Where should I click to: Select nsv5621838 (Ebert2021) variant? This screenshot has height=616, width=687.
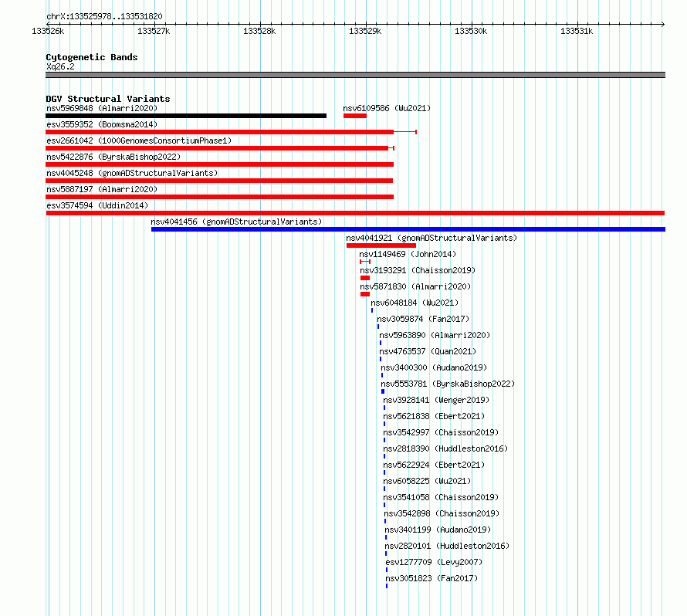[x=434, y=416]
